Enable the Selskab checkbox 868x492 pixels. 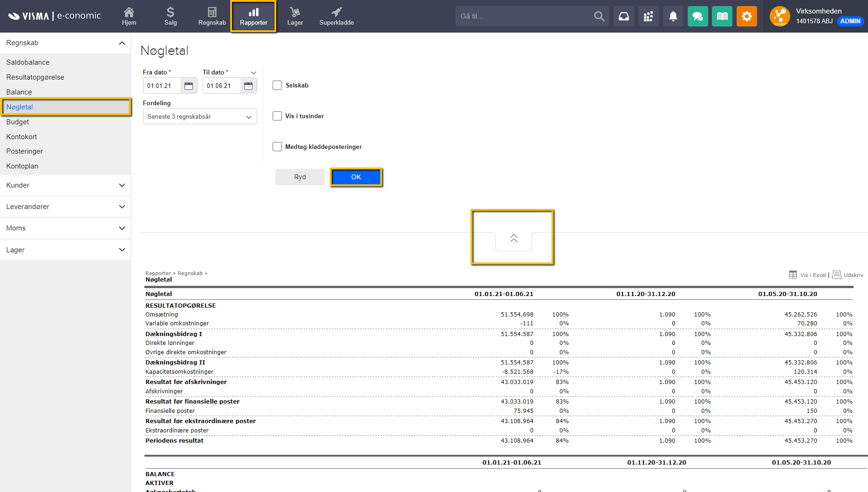(277, 85)
